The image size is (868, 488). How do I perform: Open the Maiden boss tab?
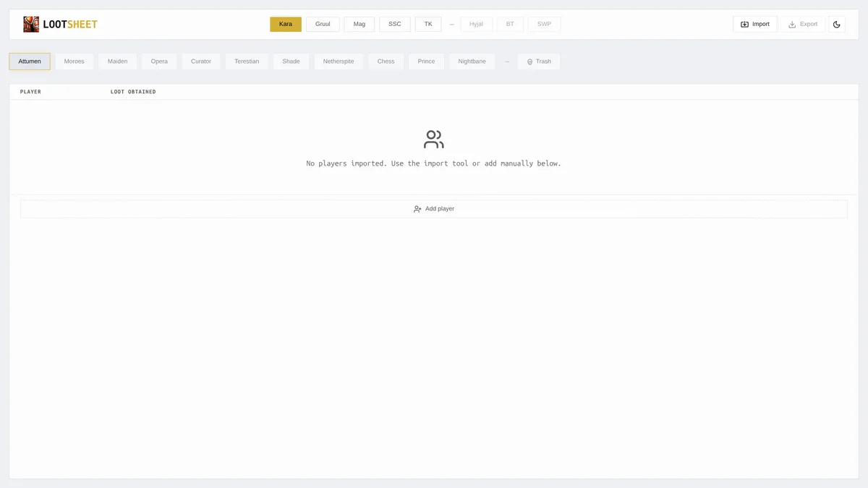118,61
